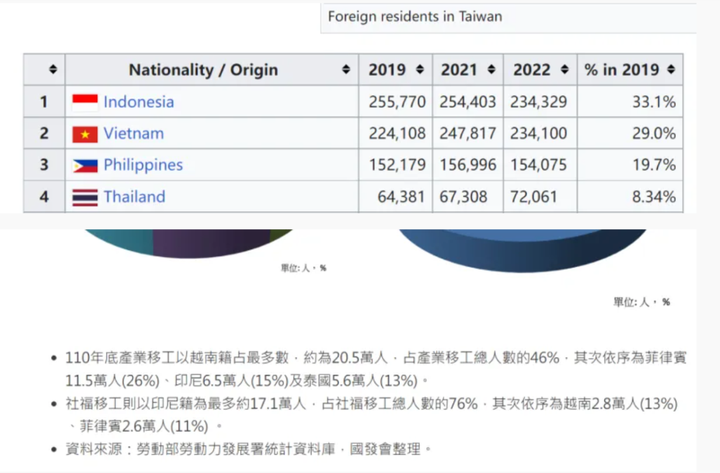Click the Thailand flag icon

[x=85, y=197]
